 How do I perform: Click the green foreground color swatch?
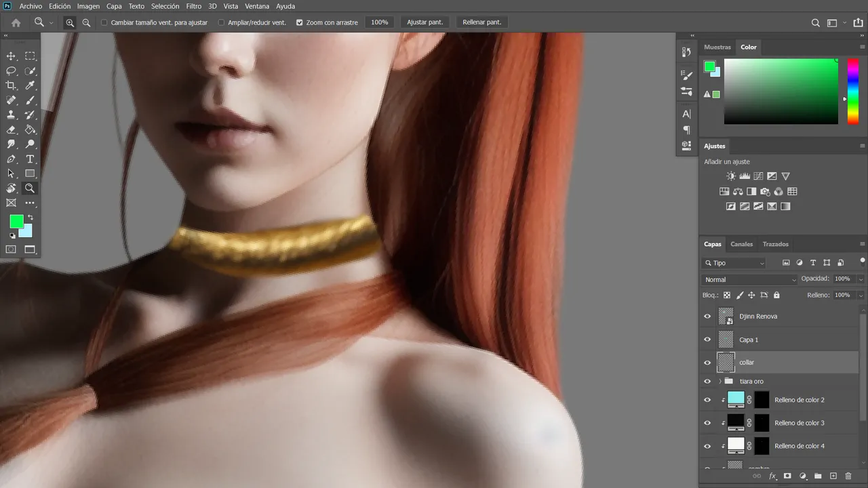pyautogui.click(x=16, y=222)
